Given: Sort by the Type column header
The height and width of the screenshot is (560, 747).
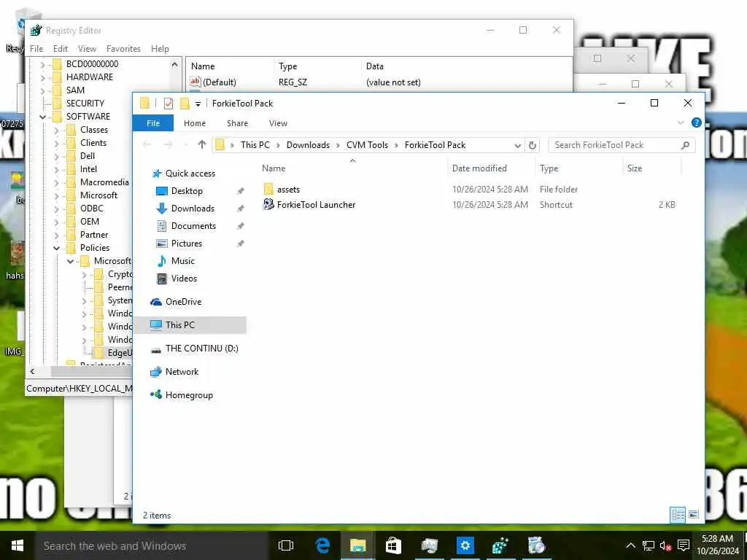Looking at the screenshot, I should [549, 168].
